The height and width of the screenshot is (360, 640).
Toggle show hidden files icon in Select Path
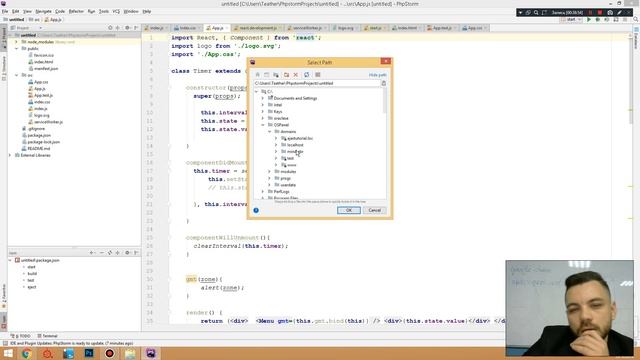318,75
